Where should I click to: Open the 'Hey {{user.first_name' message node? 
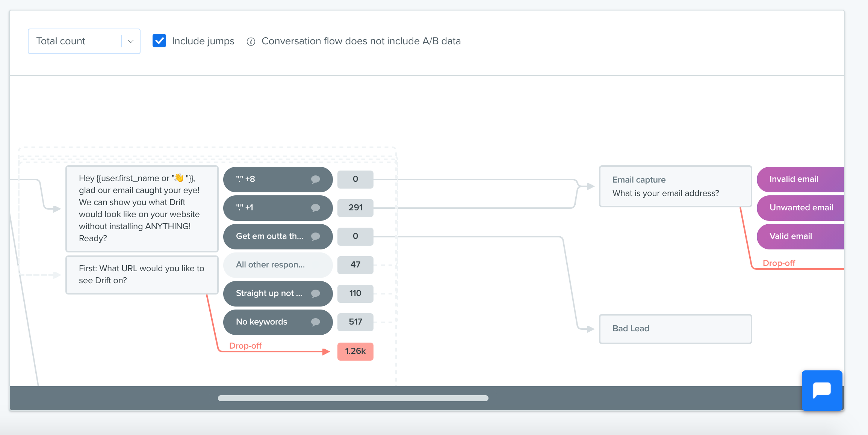coord(142,208)
